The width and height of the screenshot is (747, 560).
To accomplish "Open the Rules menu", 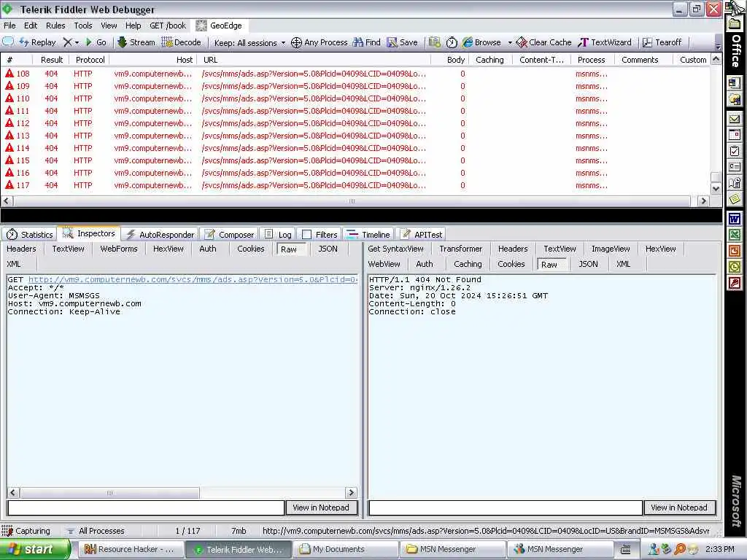I will pyautogui.click(x=55, y=26).
